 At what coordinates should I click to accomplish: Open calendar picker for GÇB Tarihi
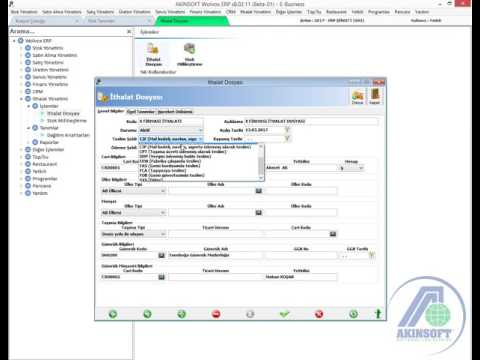pos(372,256)
